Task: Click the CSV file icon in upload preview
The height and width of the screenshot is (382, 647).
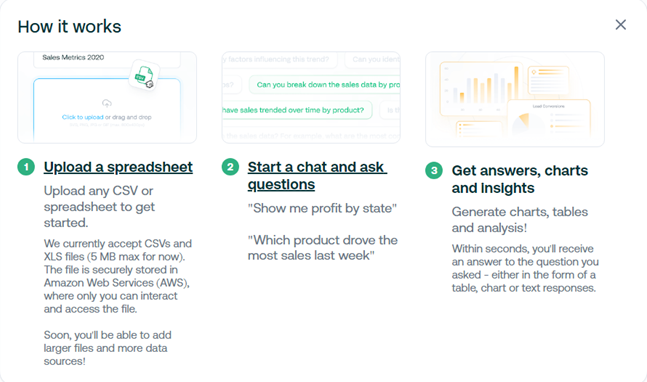Action: 144,75
